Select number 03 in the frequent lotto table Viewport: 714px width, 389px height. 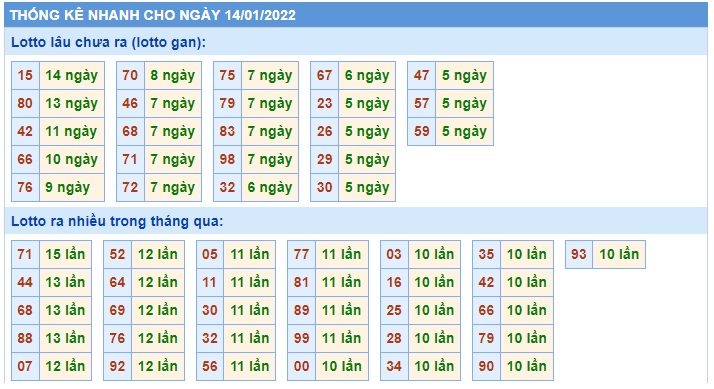tap(394, 254)
